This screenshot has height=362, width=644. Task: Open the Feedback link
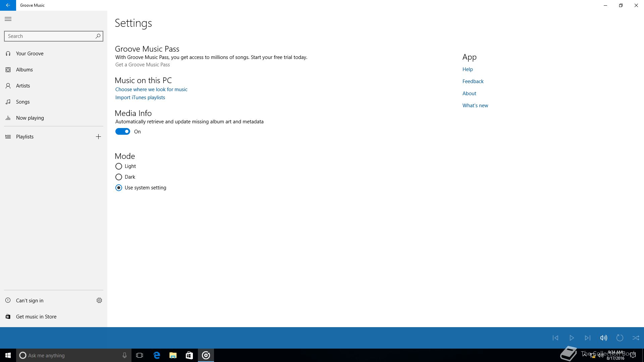(x=473, y=81)
